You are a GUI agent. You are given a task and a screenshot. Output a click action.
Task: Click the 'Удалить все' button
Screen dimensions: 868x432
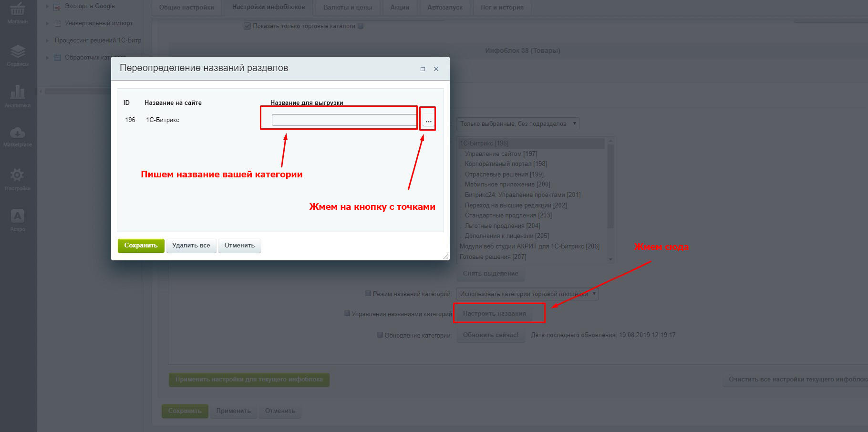191,246
